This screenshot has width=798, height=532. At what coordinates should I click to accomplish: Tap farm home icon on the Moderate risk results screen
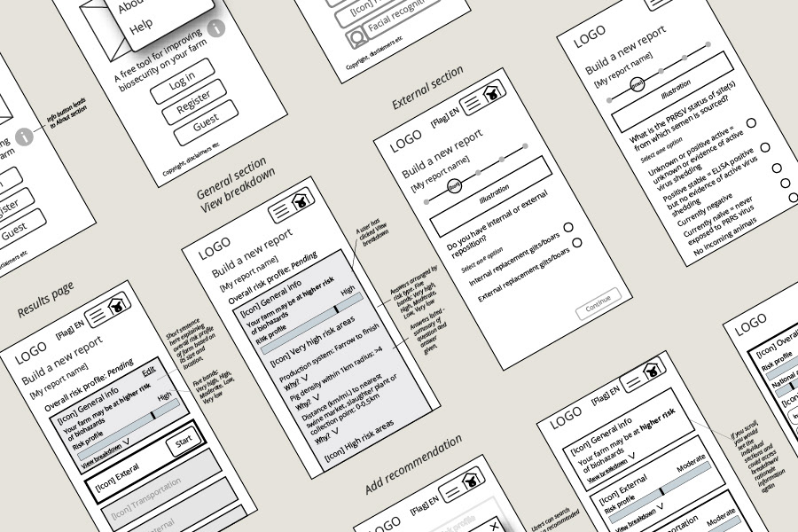coord(653,371)
